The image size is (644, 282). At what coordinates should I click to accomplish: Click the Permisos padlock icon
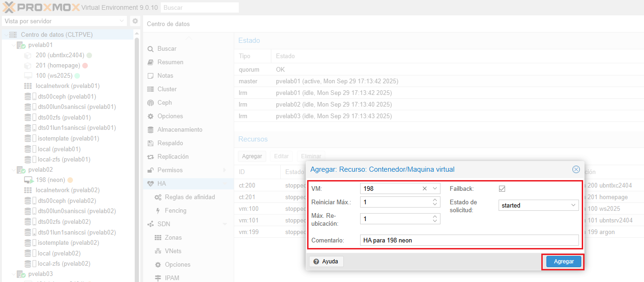(x=150, y=170)
